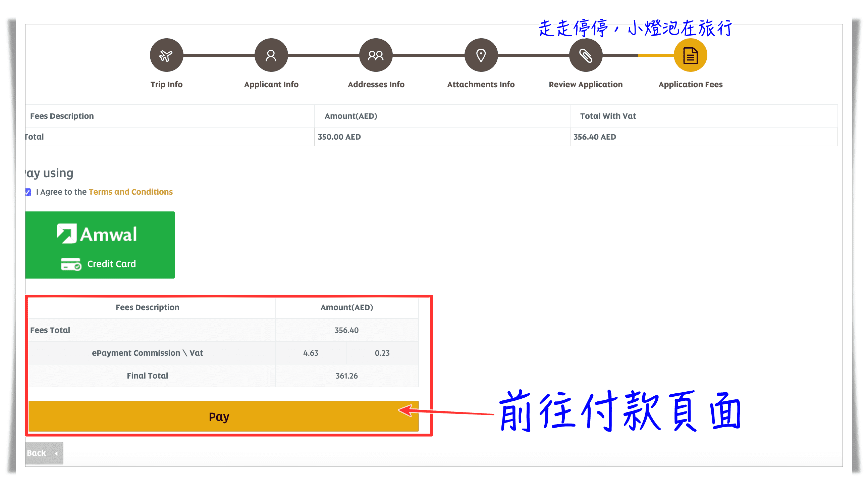Image resolution: width=868 pixels, height=492 pixels.
Task: Click the document icon on Application Fees
Action: (x=690, y=55)
